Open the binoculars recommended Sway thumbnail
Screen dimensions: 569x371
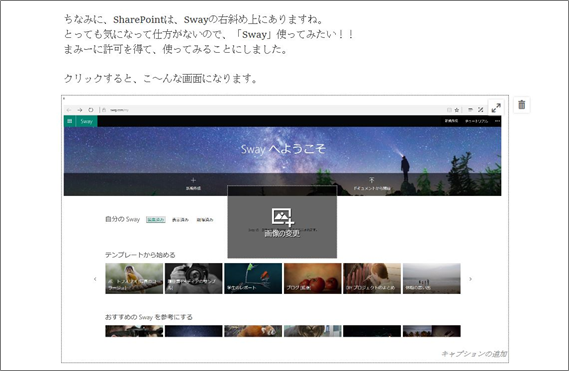[134, 331]
